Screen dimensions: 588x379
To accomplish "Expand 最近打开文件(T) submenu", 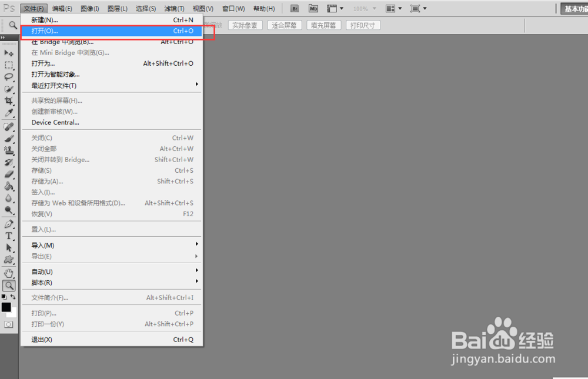I will (x=112, y=85).
